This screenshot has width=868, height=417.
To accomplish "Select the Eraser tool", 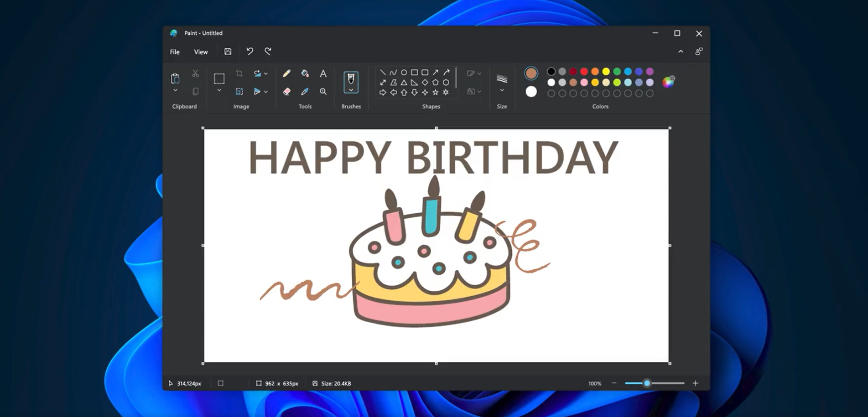I will click(x=286, y=92).
